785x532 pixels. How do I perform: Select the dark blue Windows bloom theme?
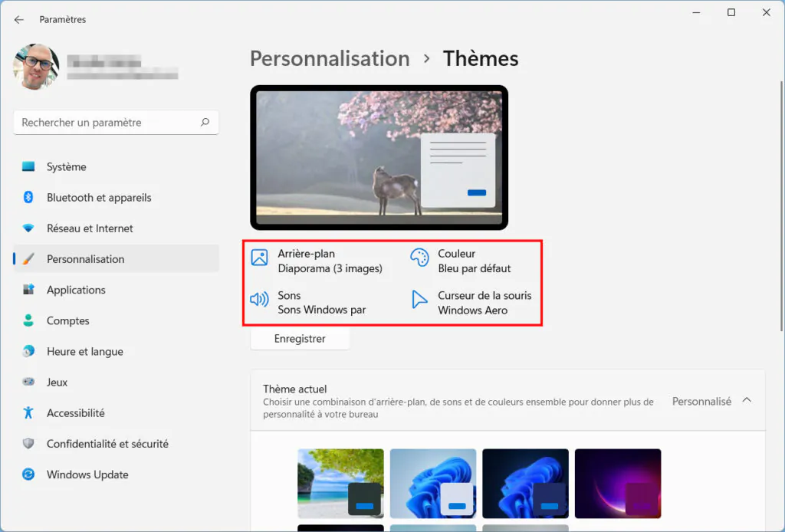click(525, 484)
